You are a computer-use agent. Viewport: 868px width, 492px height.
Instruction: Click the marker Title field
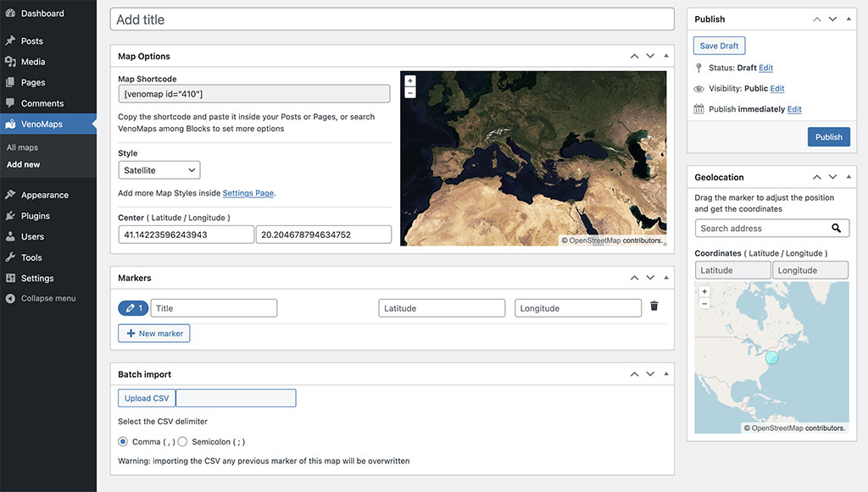(x=214, y=308)
